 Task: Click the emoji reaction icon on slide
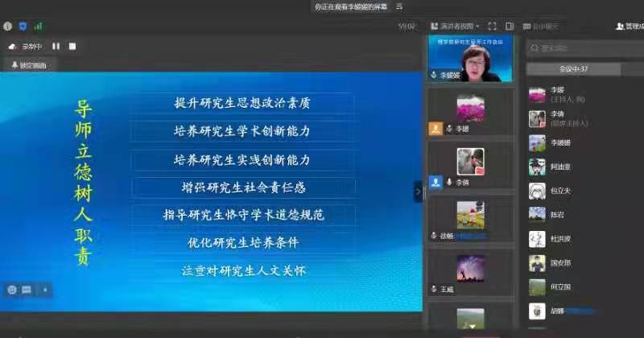click(x=12, y=289)
